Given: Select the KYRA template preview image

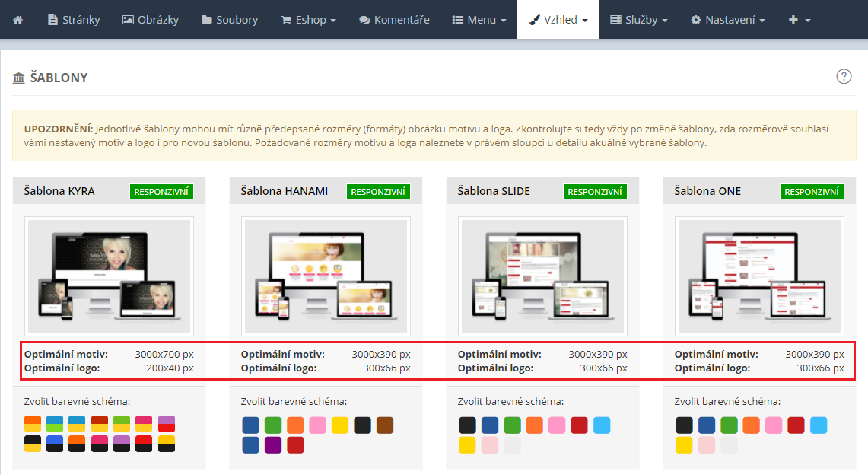Looking at the screenshot, I should (x=109, y=276).
